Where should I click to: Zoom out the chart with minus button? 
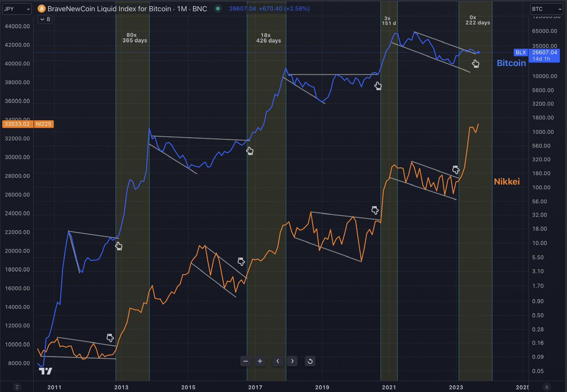245,361
